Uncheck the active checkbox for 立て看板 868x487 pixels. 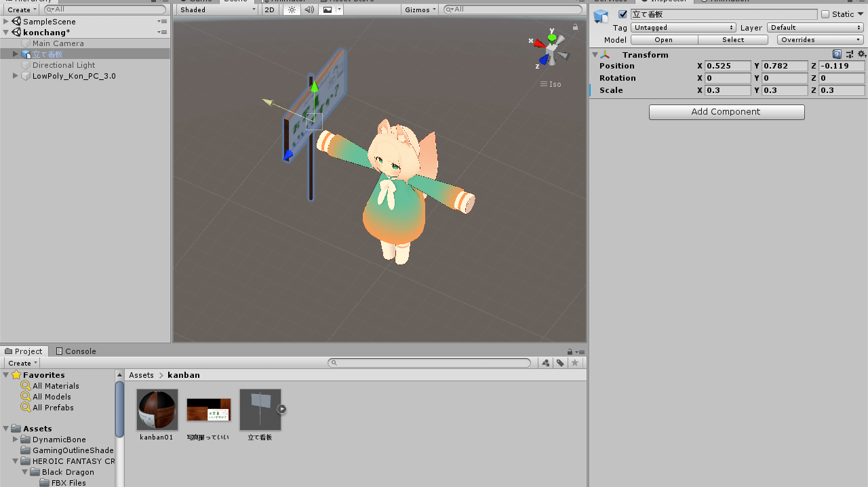point(622,14)
